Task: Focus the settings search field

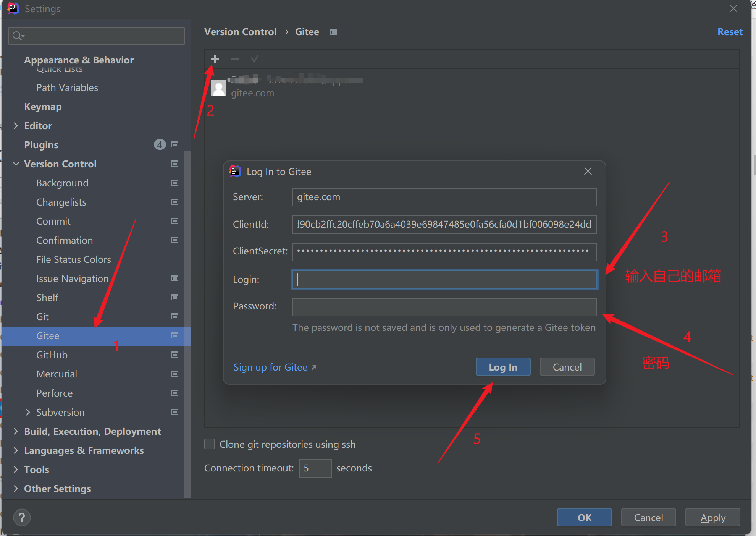Action: click(97, 36)
